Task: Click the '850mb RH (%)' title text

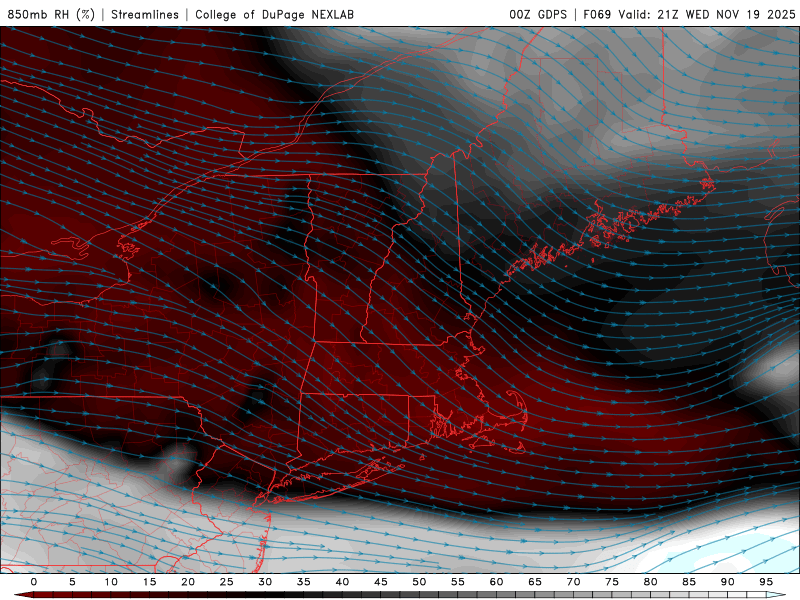Action: [51, 14]
